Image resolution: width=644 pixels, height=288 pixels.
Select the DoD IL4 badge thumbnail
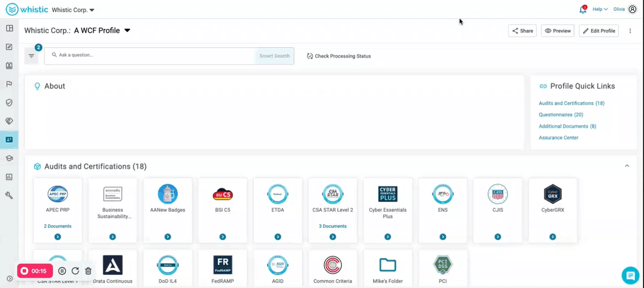pos(167,265)
